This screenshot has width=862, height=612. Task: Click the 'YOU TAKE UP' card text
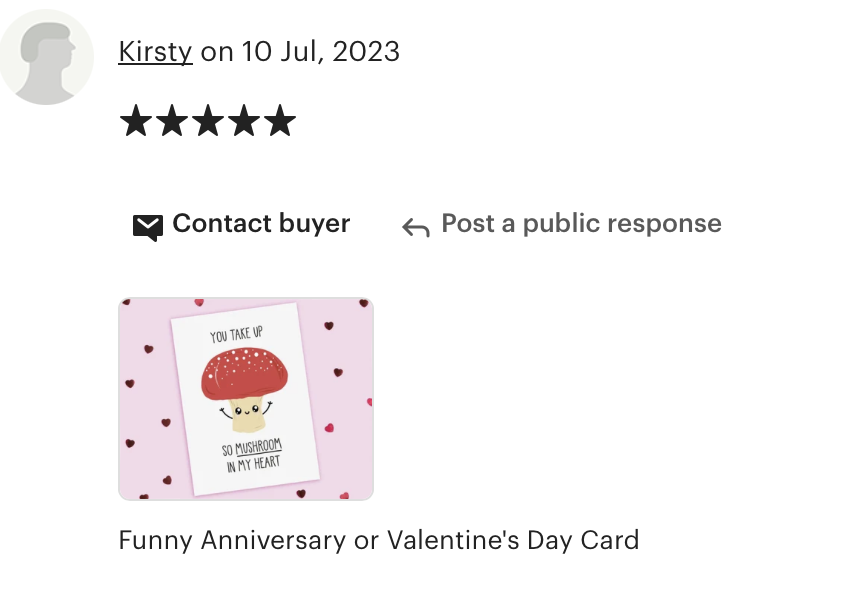pyautogui.click(x=236, y=334)
